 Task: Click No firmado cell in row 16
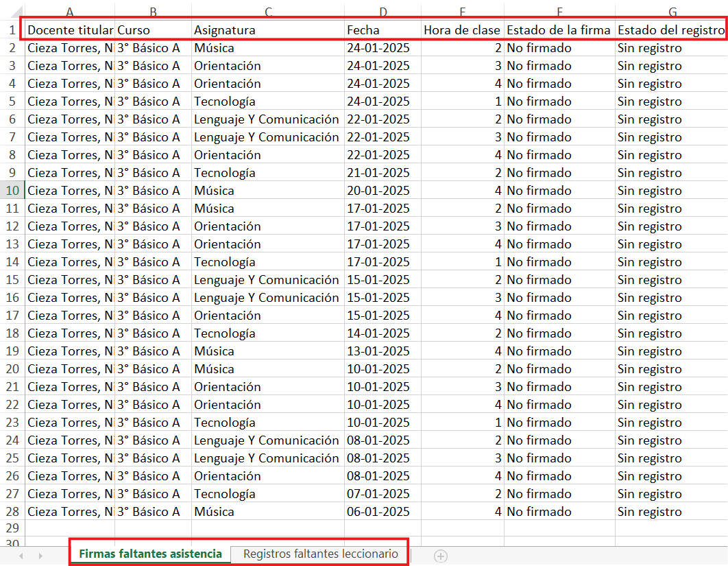click(560, 298)
